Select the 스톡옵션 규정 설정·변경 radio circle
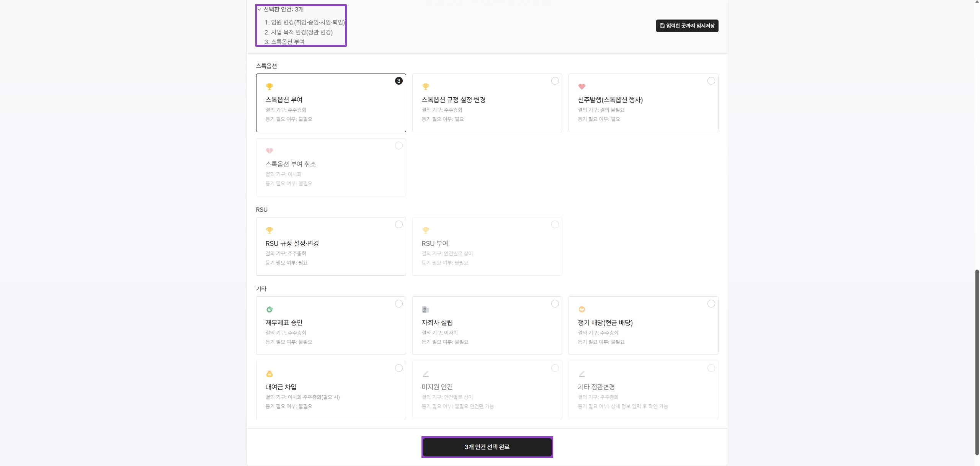Screen dimensions: 980x466 [x=555, y=81]
